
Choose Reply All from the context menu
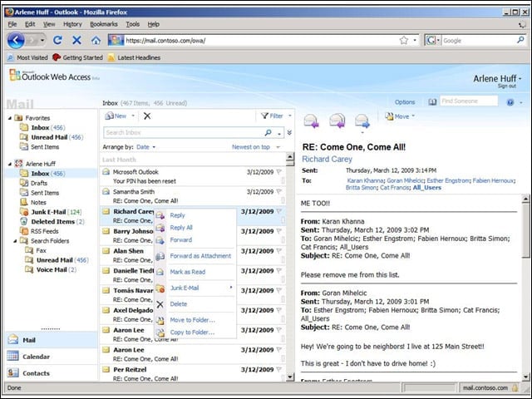(x=181, y=227)
